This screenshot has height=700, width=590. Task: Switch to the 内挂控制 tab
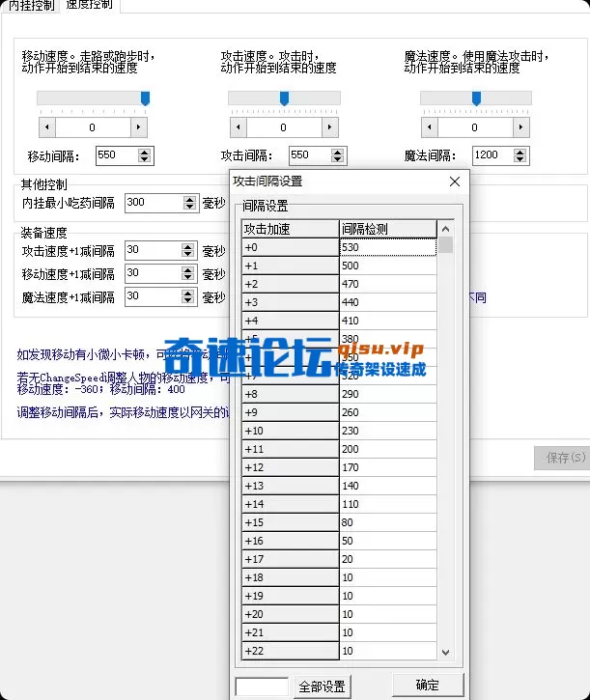30,6
